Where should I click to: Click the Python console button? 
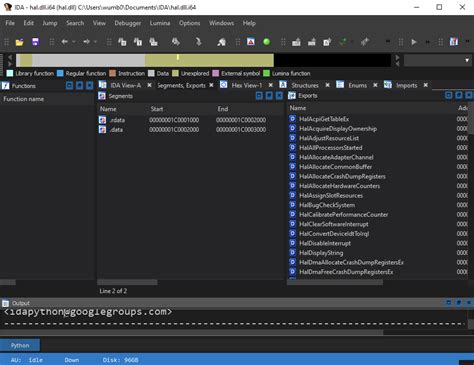point(20,345)
